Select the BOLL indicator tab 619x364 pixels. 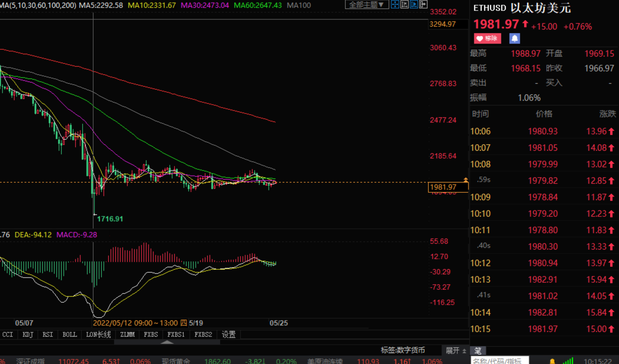click(x=70, y=335)
